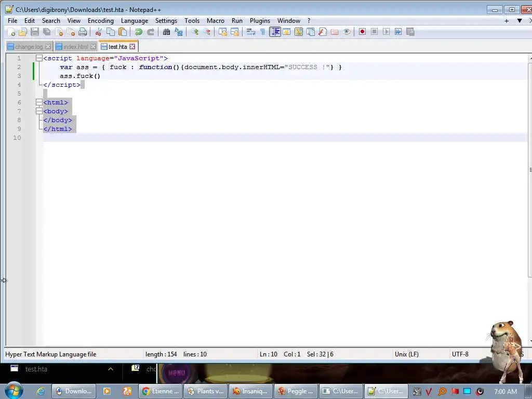Click the UTF-8 encoding status entry
This screenshot has width=532, height=399.
[460, 354]
